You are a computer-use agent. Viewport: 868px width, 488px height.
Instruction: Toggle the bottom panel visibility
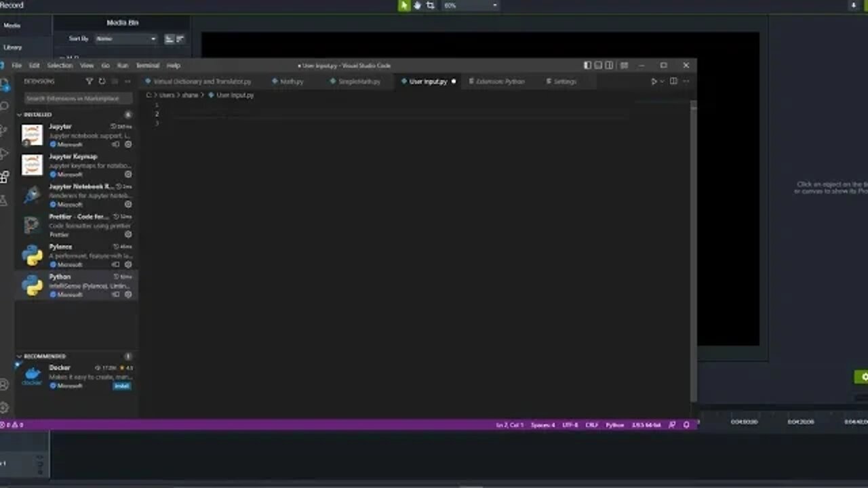(598, 66)
